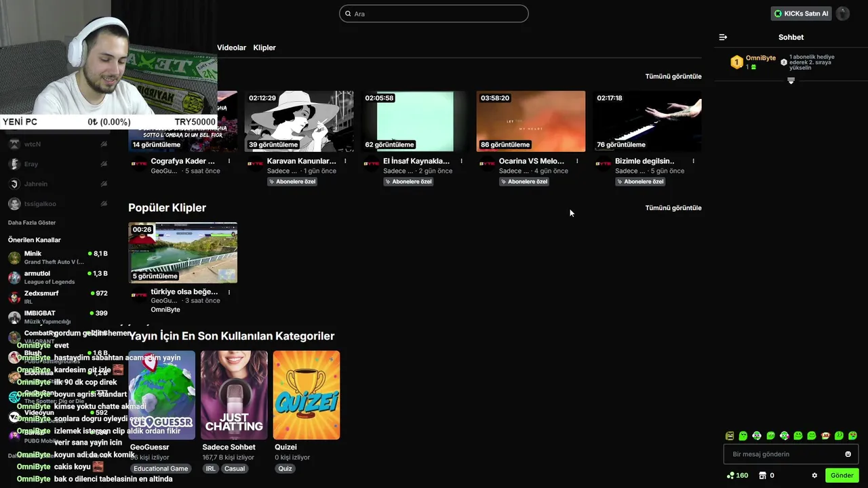Click the user profile avatar at top right

842,14
